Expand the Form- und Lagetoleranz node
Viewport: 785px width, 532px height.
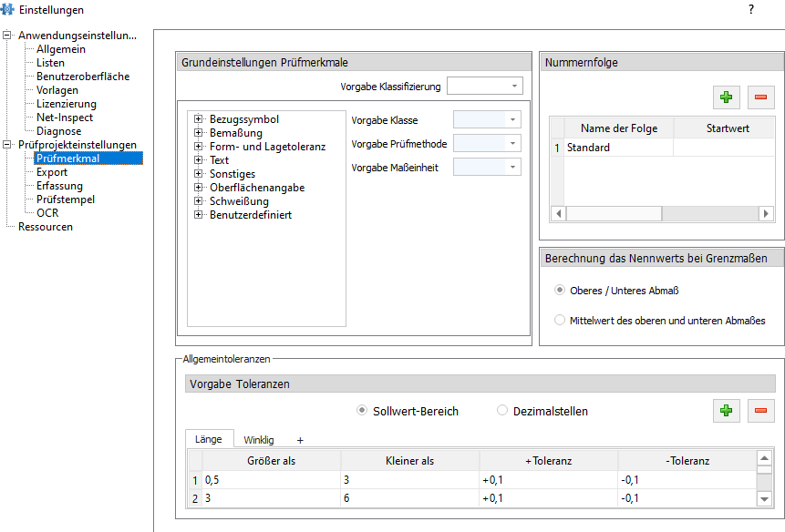tap(198, 147)
